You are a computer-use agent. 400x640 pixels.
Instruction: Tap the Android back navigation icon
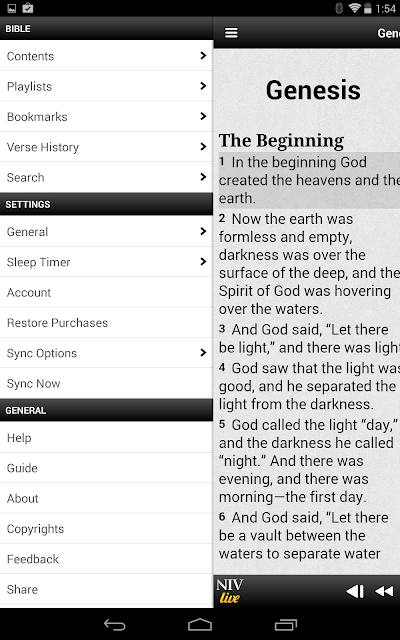pyautogui.click(x=115, y=624)
